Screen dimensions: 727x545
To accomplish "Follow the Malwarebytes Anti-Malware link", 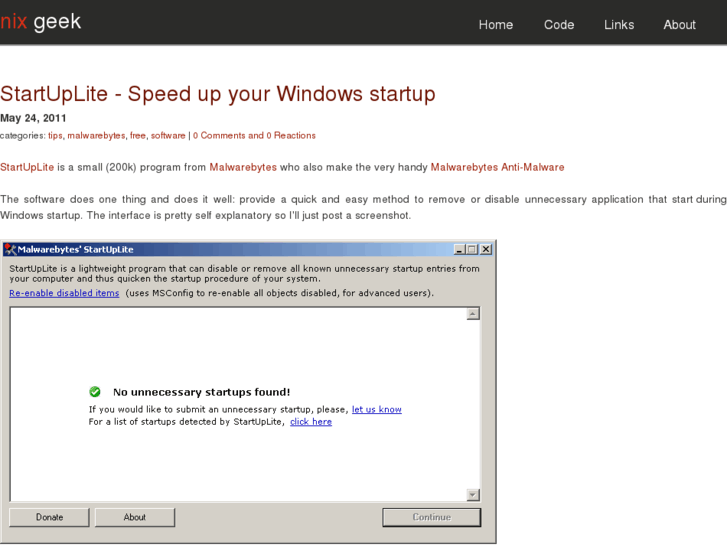I will coord(497,167).
